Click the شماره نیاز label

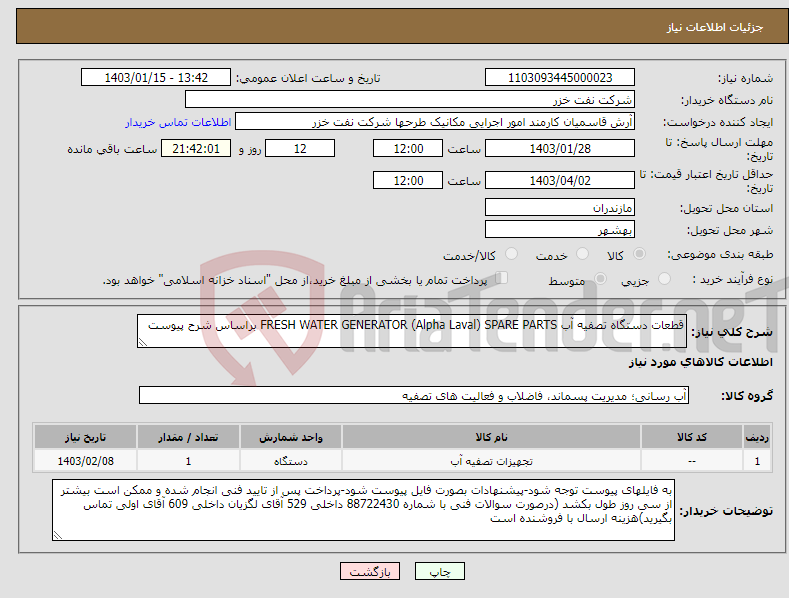click(x=745, y=79)
